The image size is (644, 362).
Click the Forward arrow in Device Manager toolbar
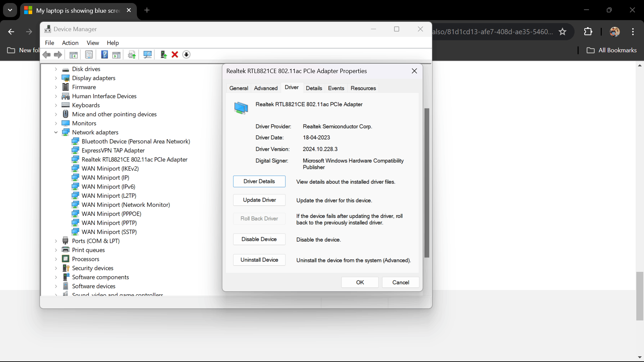pos(58,55)
